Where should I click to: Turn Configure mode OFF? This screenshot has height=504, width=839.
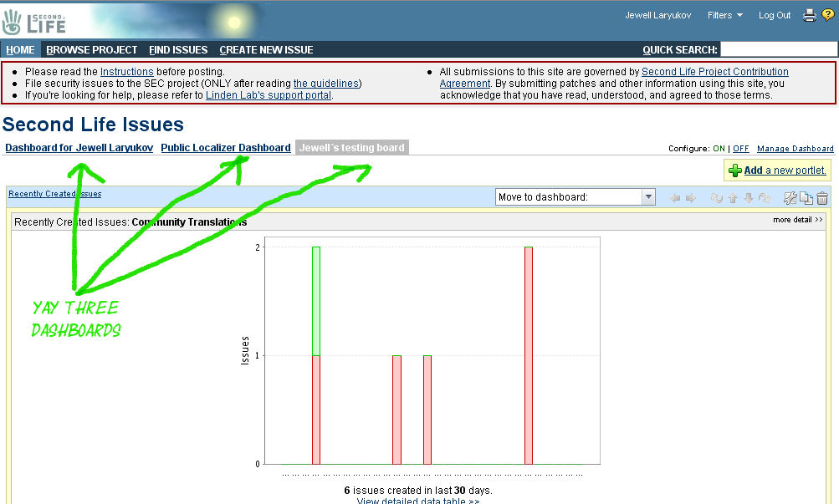pyautogui.click(x=740, y=149)
